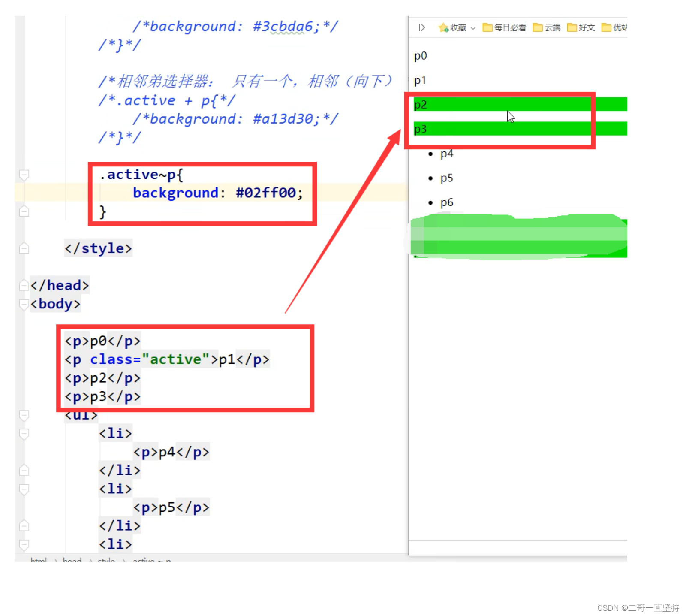This screenshot has height=616, width=686.
Task: Click the commented #3cbda6 color value
Action: (283, 27)
